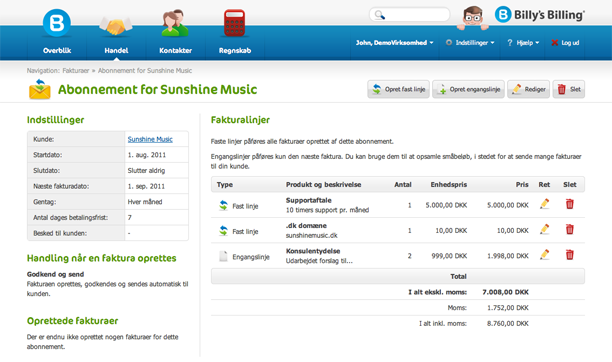Click the Slet button in page header
612x362 pixels.
click(x=569, y=89)
